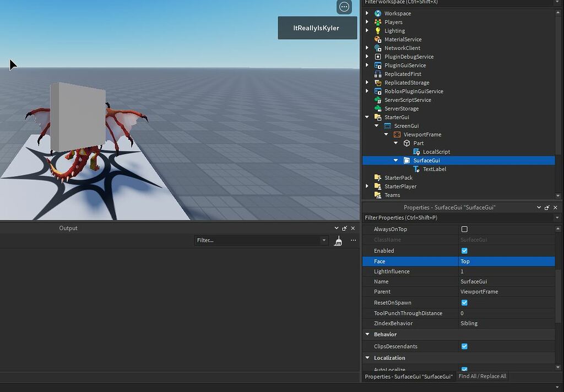Click the Lighting lightbulb icon
Viewport: 564px width, 392px height.
(378, 31)
